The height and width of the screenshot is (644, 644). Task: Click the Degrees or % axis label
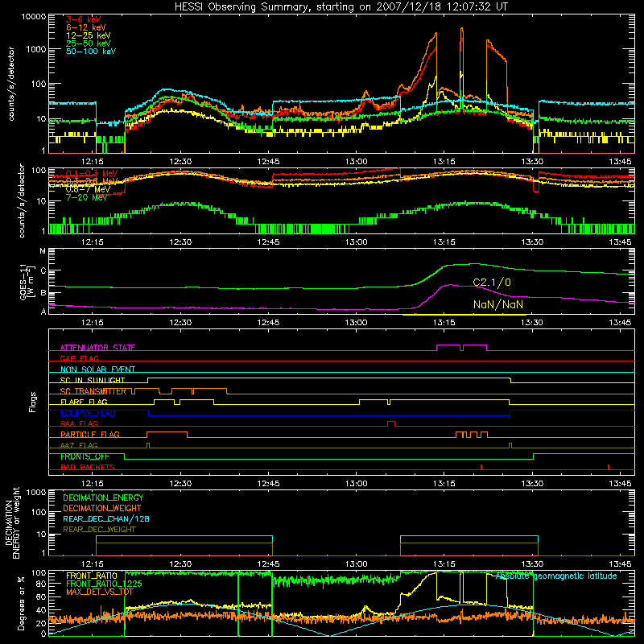click(x=21, y=604)
